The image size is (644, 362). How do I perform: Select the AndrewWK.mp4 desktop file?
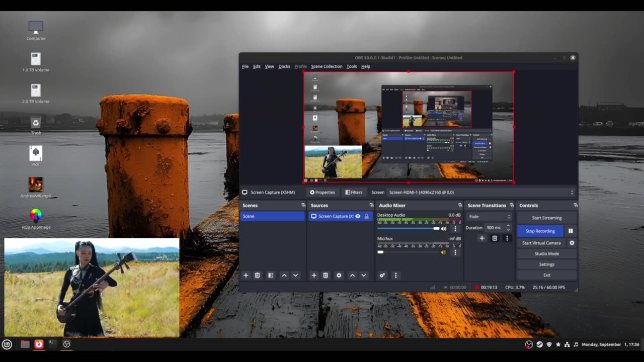[x=36, y=188]
